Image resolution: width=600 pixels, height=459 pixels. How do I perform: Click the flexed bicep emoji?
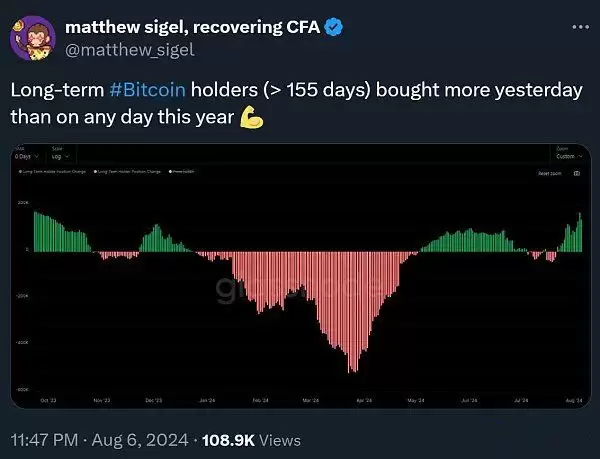tap(252, 117)
